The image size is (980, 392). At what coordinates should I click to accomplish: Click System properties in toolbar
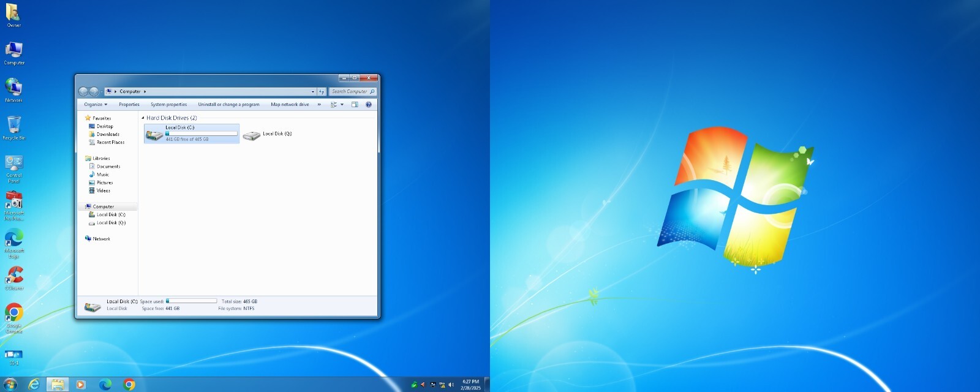click(168, 105)
